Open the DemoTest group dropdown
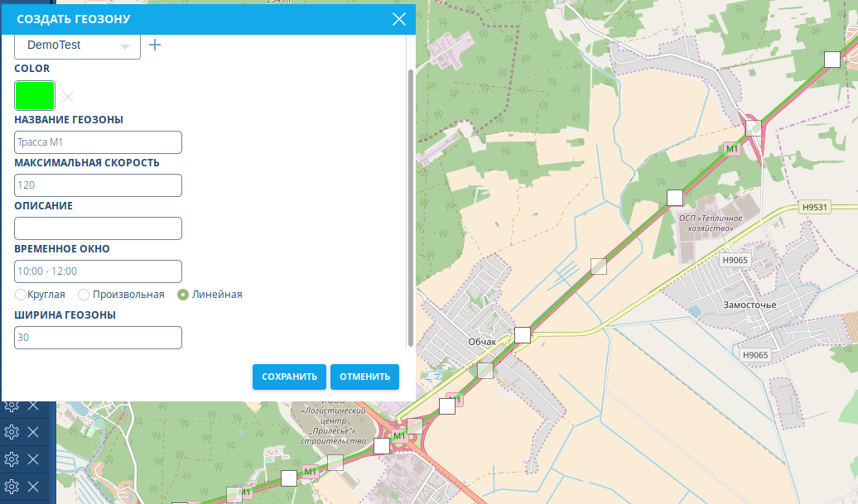 point(78,46)
